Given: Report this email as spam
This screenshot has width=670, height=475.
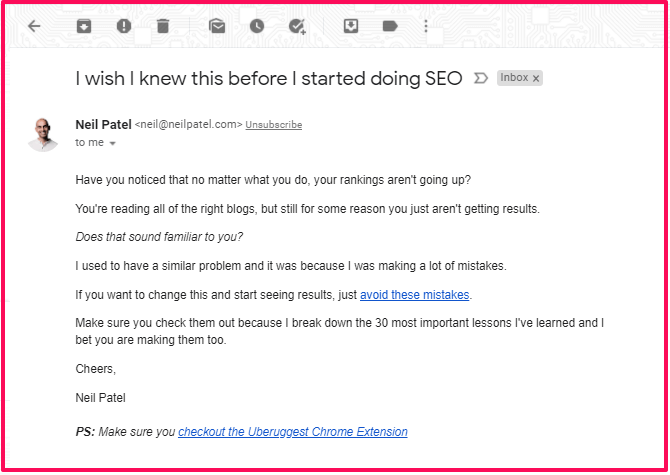Looking at the screenshot, I should [x=124, y=27].
